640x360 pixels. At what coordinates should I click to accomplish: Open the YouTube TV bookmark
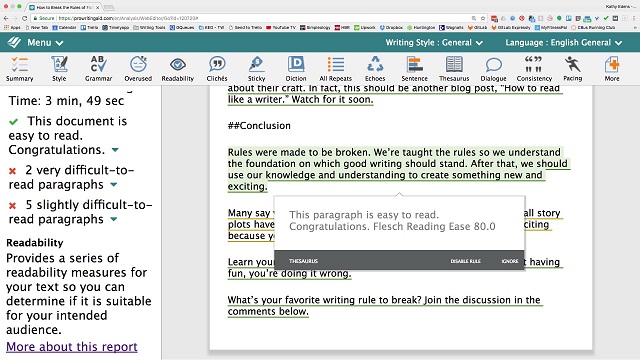(281, 27)
